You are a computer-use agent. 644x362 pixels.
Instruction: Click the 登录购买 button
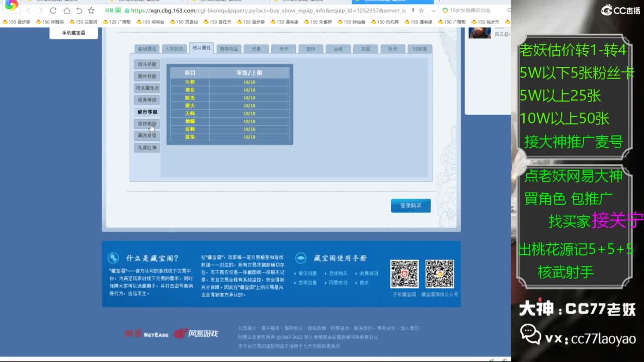[411, 205]
